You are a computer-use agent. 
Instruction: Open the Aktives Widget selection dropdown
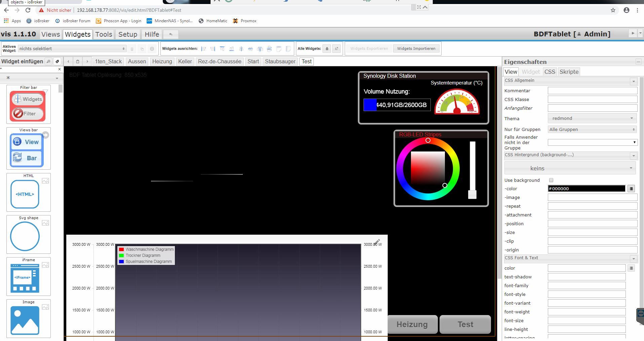72,48
